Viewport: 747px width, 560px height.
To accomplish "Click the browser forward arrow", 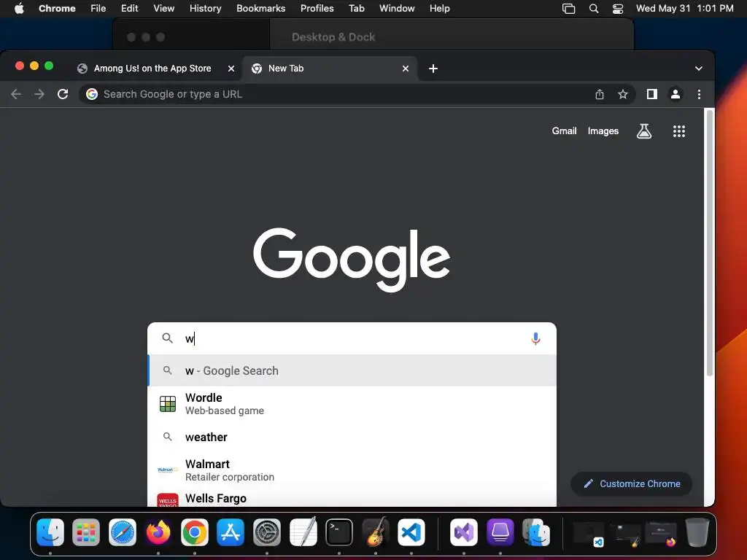I will coord(39,94).
